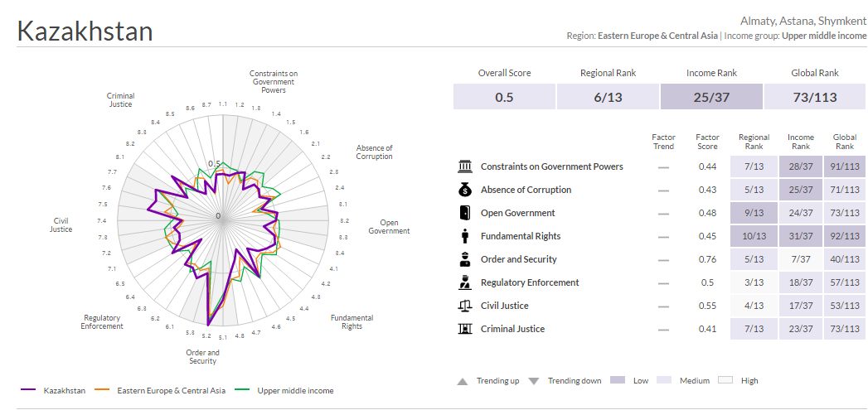Click the Income Rank value 25/37
The height and width of the screenshot is (410, 868).
coord(711,98)
